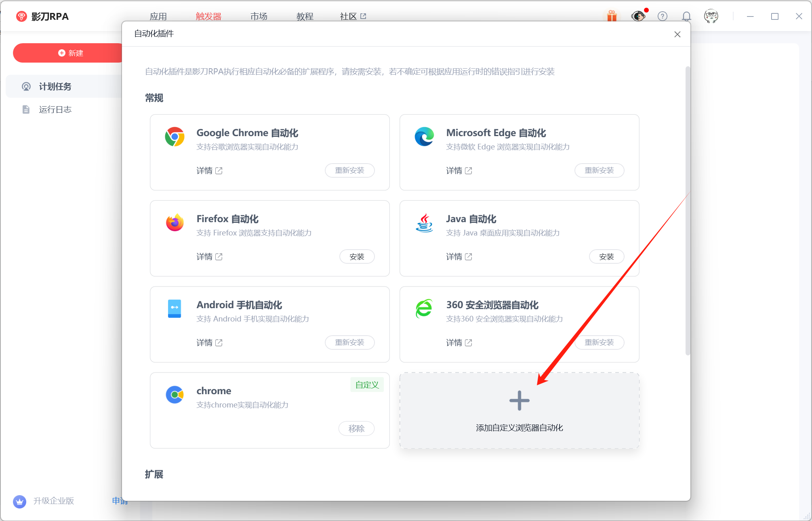This screenshot has height=521, width=812.
Task: Switch to the 应用 tab
Action: (x=158, y=17)
